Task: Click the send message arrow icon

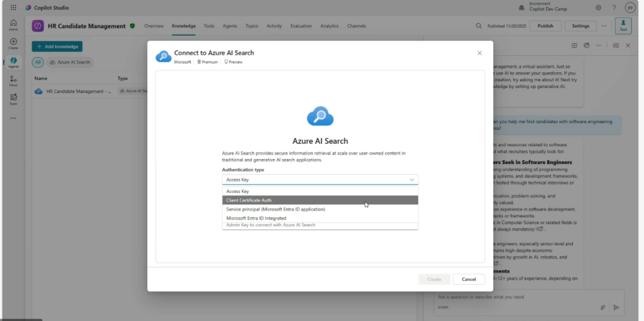Action: [616, 307]
